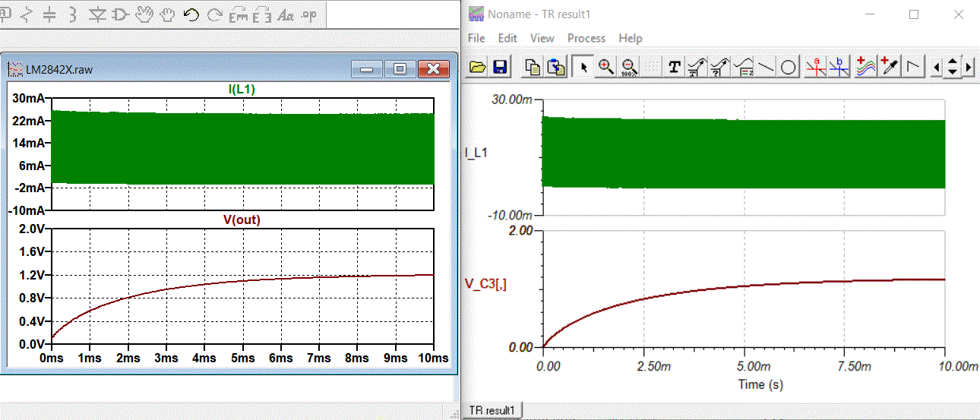
Task: Toggle the dotted grid icon
Action: 651,67
